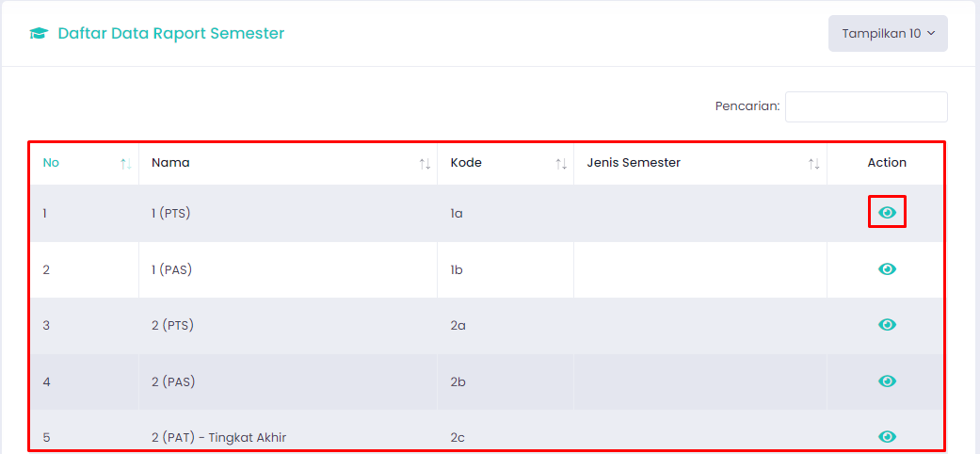Sort by No column arrows
Viewport: 980px width, 454px height.
click(125, 164)
